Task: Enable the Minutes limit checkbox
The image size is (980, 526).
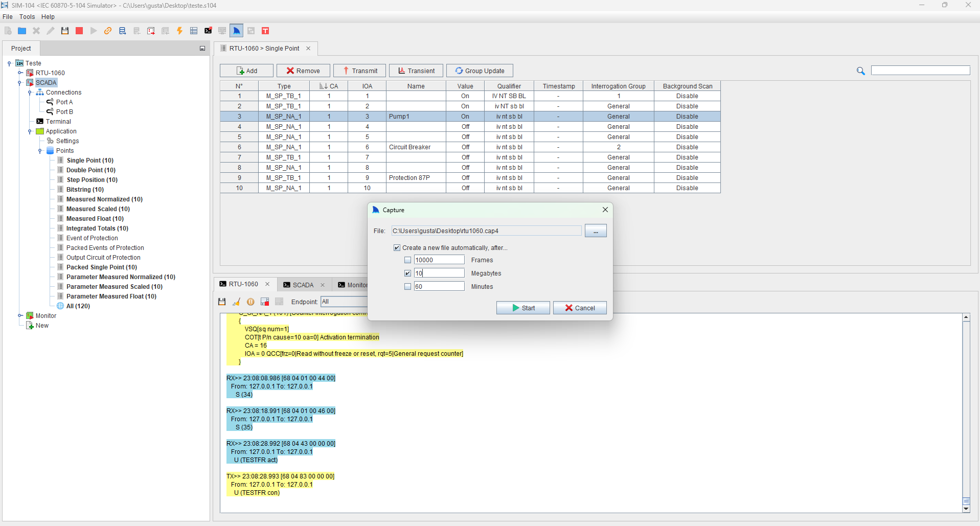Action: pos(407,287)
